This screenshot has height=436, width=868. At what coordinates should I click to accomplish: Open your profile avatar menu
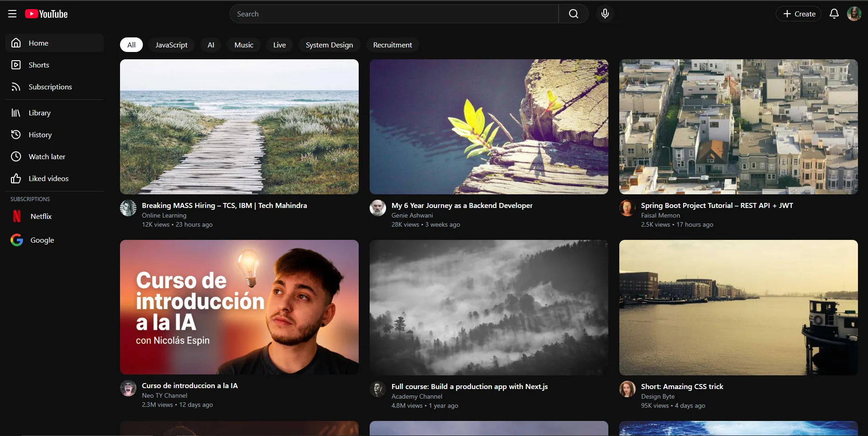854,14
